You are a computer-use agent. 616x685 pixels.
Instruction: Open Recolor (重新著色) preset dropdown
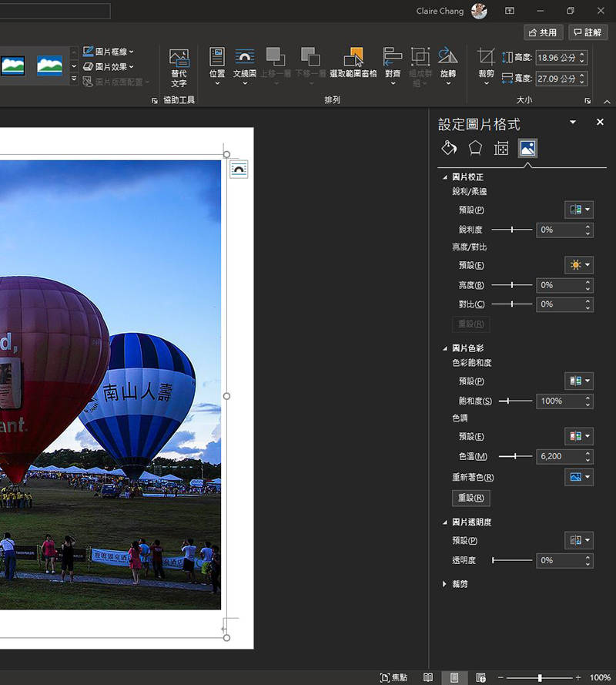click(x=579, y=478)
